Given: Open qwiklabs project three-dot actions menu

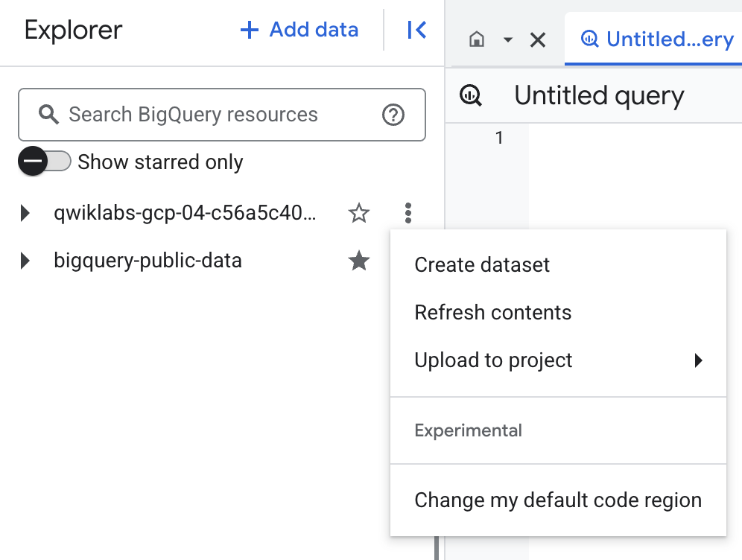Looking at the screenshot, I should coord(408,213).
